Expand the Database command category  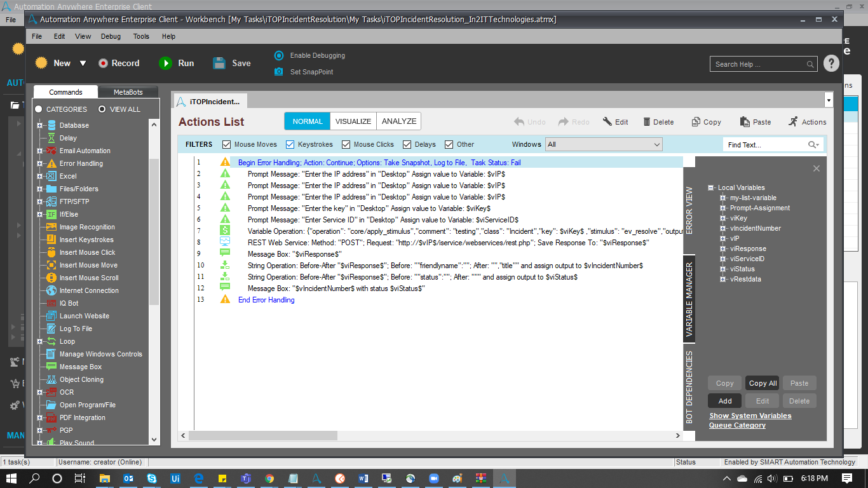click(x=39, y=125)
